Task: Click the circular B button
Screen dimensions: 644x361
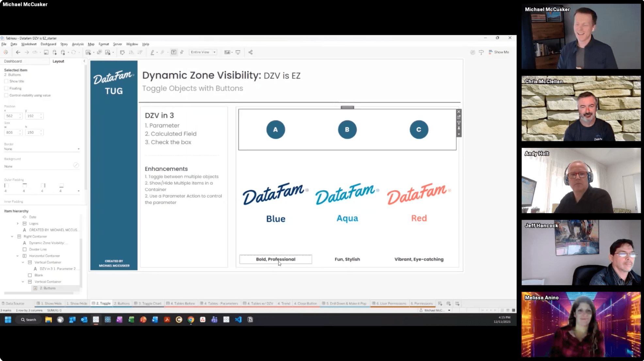Action: (x=347, y=130)
